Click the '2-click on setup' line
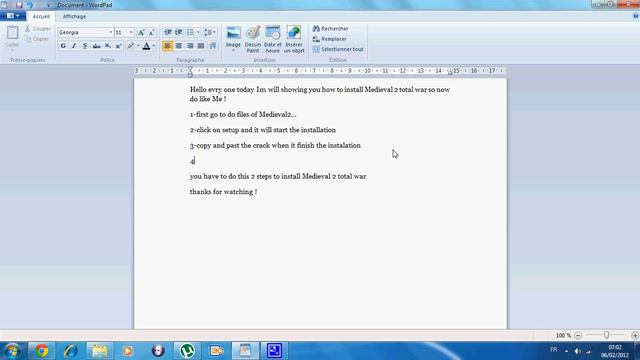 263,130
